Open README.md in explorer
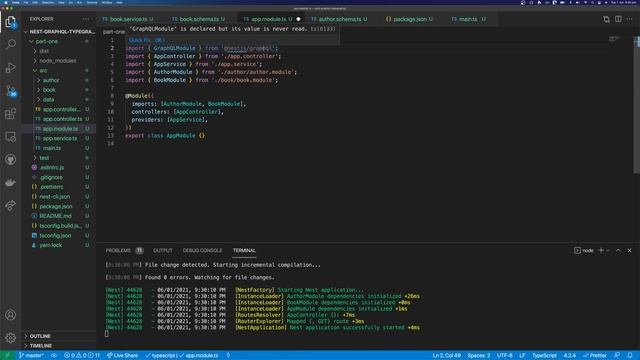The height and width of the screenshot is (360, 640). coord(59,216)
